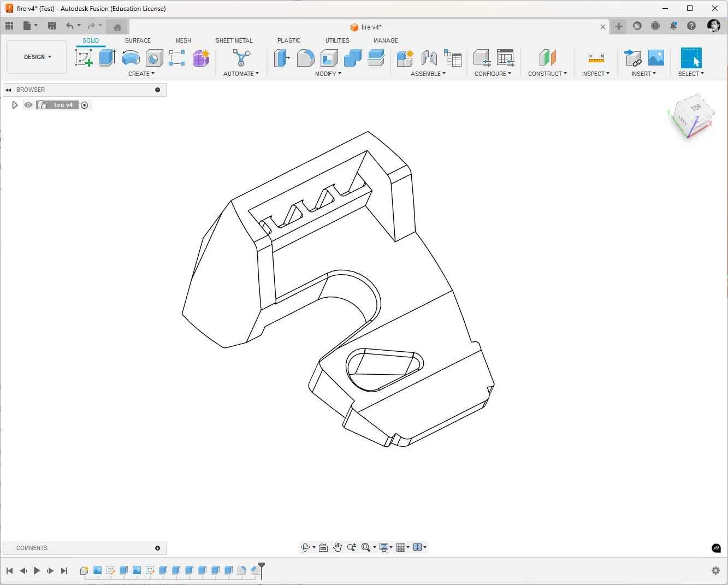728x585 pixels.
Task: Select the Rectangular Pattern tool
Action: [x=177, y=57]
